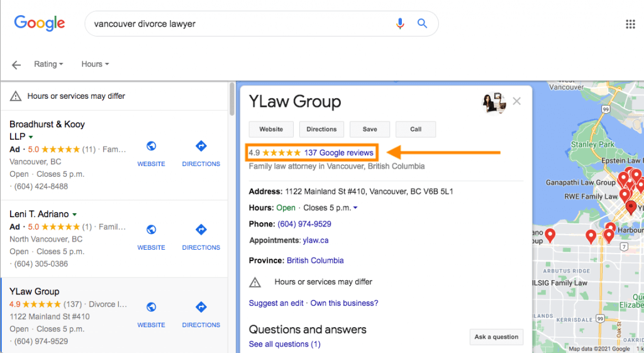The image size is (644, 353).
Task: Open See all questions (1) link
Action: pos(285,344)
